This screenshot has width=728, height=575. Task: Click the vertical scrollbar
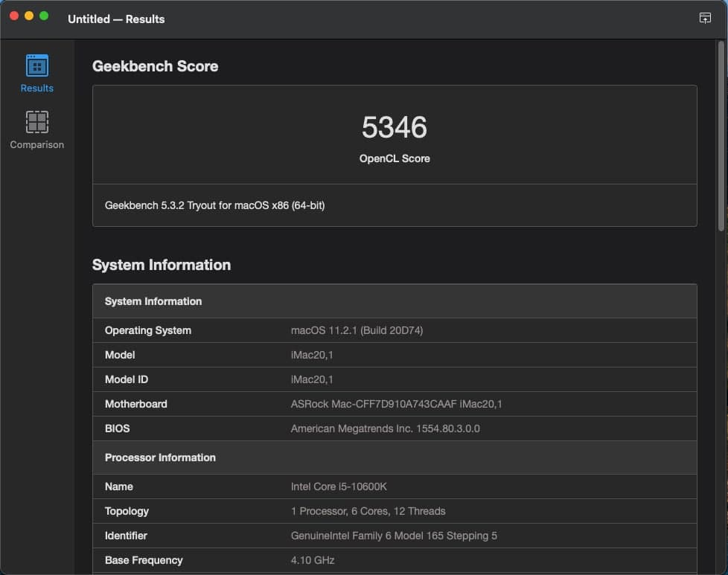(721, 136)
